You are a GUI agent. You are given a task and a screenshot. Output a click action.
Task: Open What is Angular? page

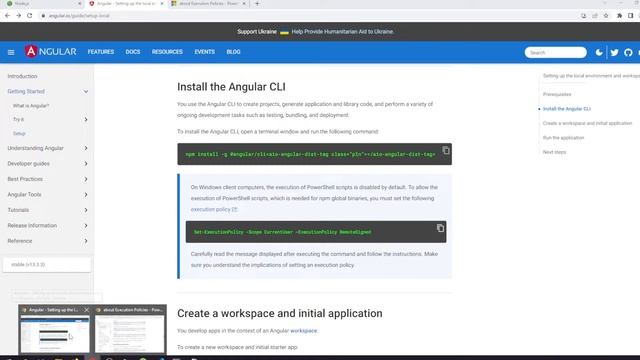[31, 106]
